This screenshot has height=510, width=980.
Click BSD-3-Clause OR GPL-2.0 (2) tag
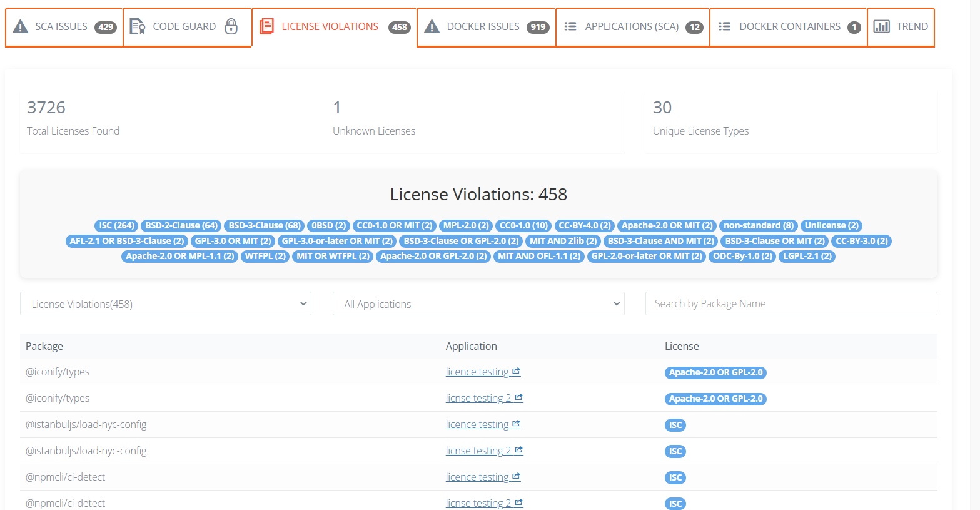[x=461, y=241]
